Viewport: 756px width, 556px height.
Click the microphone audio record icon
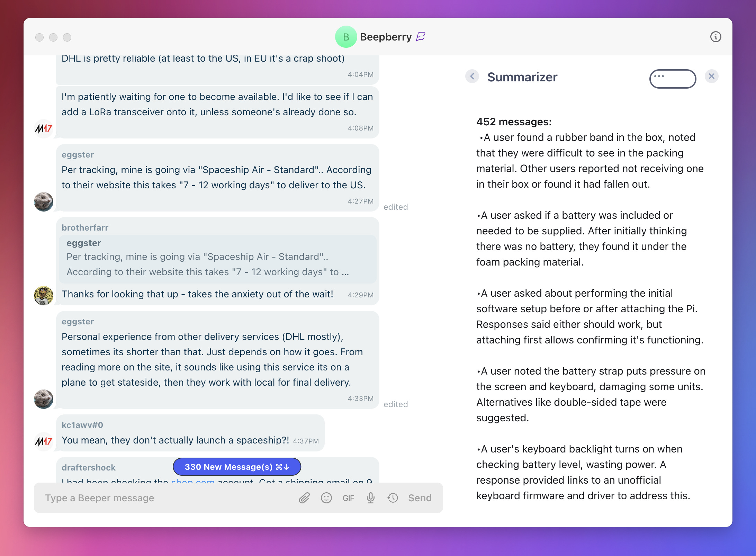coord(370,497)
